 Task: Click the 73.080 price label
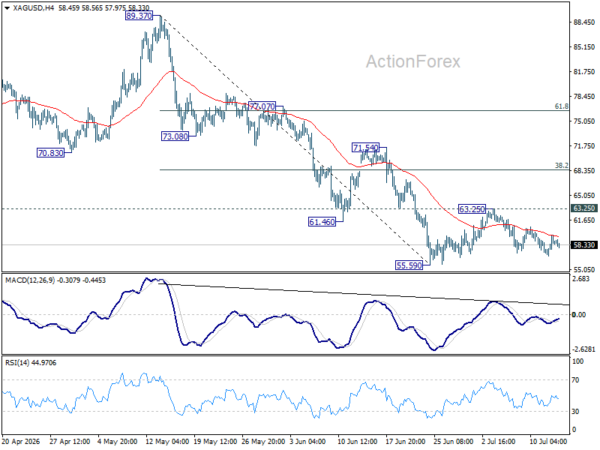point(175,136)
